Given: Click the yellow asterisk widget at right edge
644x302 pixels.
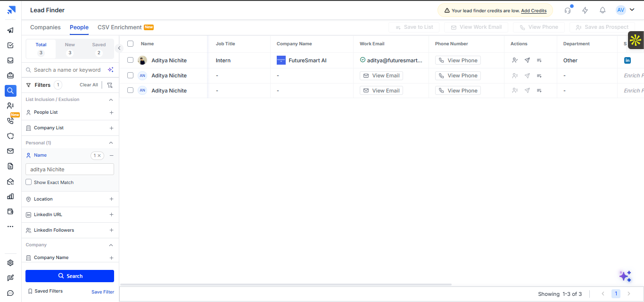Looking at the screenshot, I should tap(636, 40).
